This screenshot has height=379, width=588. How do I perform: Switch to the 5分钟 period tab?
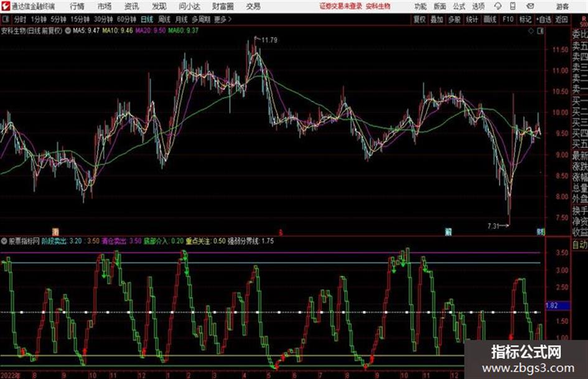pyautogui.click(x=58, y=19)
